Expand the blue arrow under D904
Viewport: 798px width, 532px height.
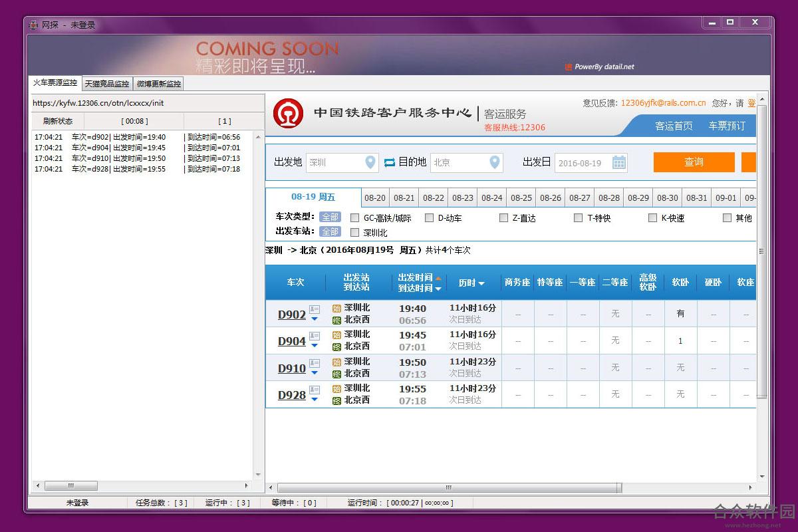[315, 345]
